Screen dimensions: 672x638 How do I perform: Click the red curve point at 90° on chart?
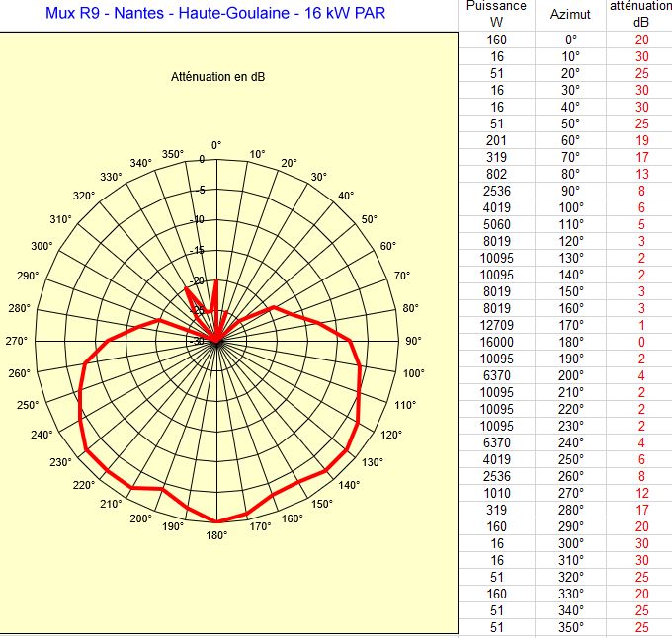coord(351,341)
